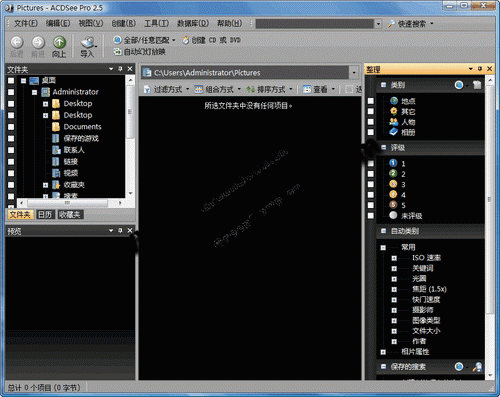Click the Forward (前进) navigation icon
The height and width of the screenshot is (397, 500).
(x=38, y=43)
